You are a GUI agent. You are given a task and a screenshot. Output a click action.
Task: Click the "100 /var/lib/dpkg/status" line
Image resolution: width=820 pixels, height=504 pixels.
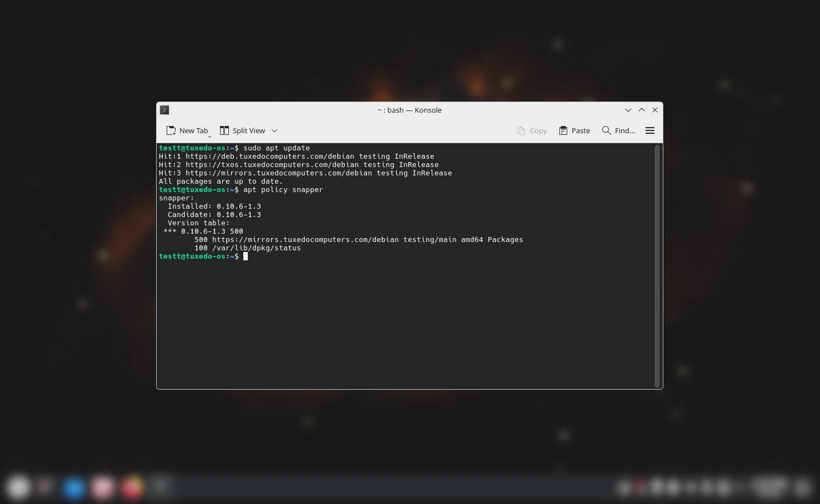248,248
